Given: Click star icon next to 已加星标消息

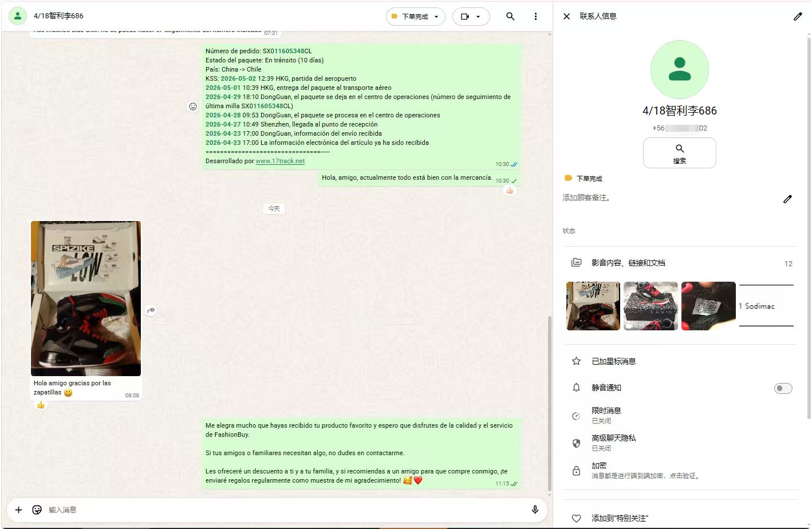Looking at the screenshot, I should 576,361.
